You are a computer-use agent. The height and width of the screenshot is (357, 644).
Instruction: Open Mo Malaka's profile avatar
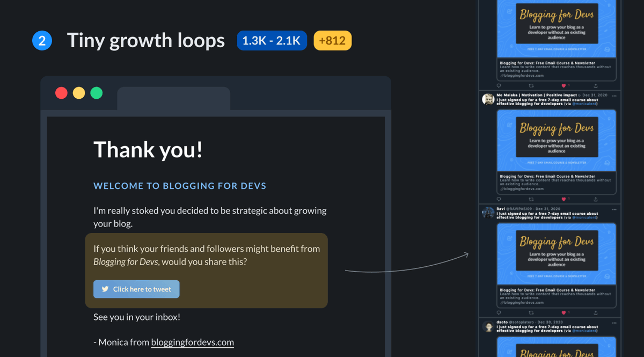[x=488, y=99]
